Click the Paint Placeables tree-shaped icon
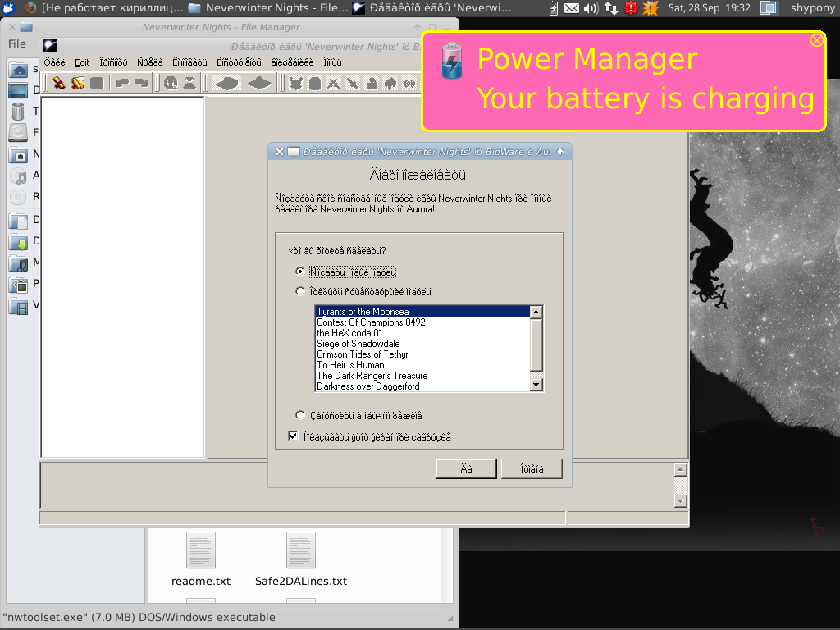840x630 pixels. [x=390, y=83]
